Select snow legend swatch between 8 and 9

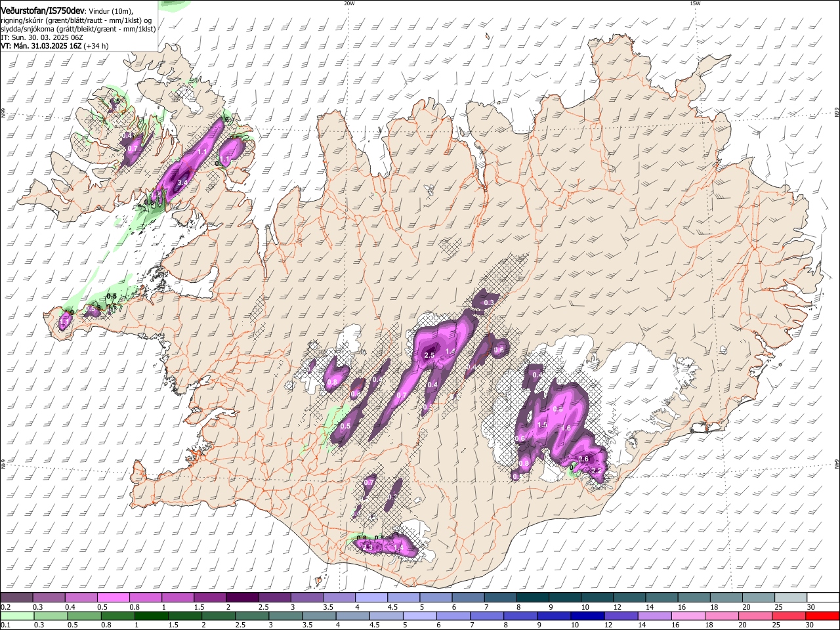(x=533, y=598)
